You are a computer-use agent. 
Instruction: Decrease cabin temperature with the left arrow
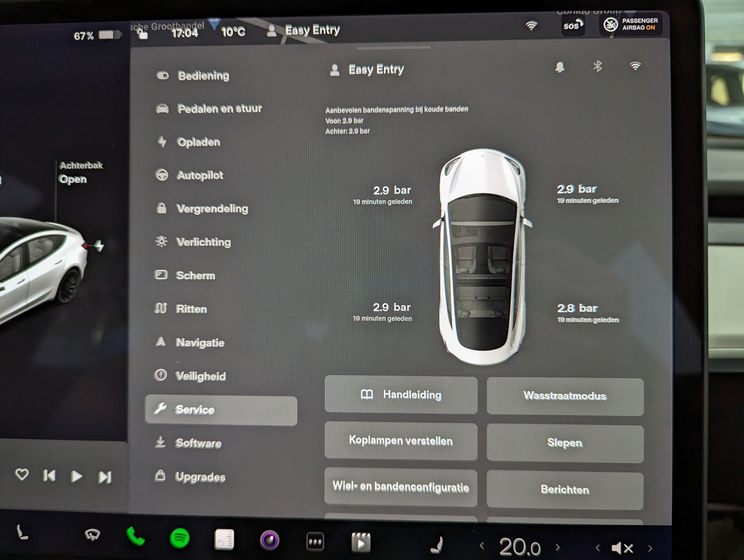(482, 546)
